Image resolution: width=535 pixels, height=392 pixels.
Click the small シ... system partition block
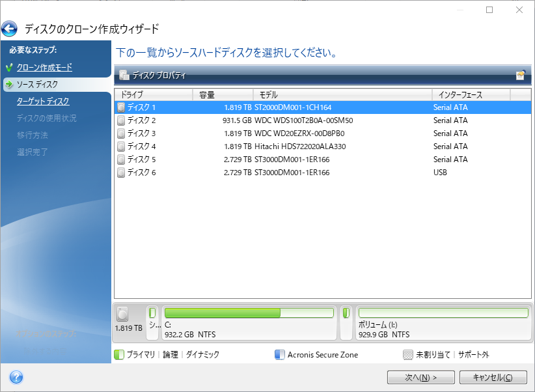pos(152,323)
